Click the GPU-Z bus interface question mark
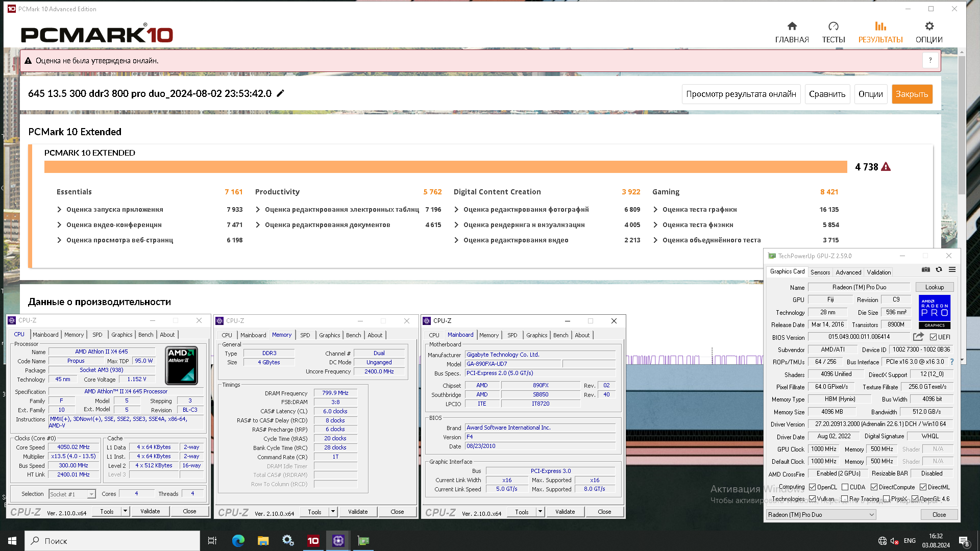 tap(952, 362)
